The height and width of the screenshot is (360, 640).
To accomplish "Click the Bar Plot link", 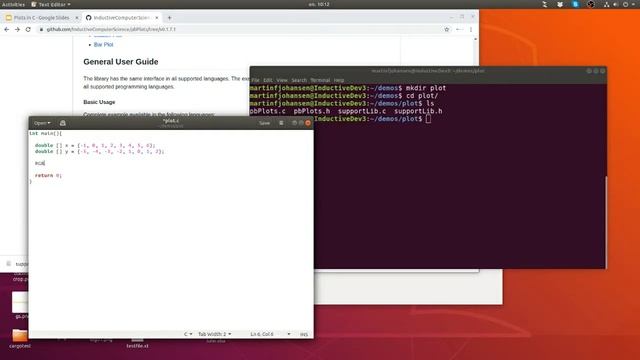I will (103, 44).
